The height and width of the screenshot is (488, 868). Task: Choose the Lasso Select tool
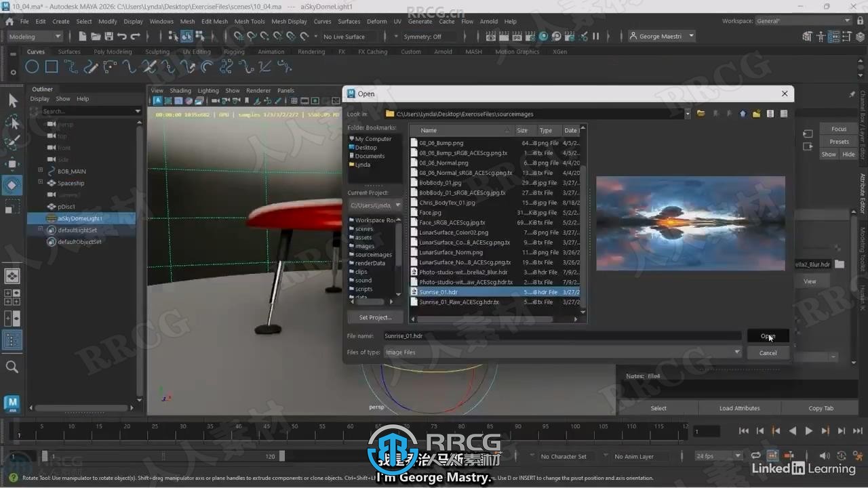[x=12, y=122]
